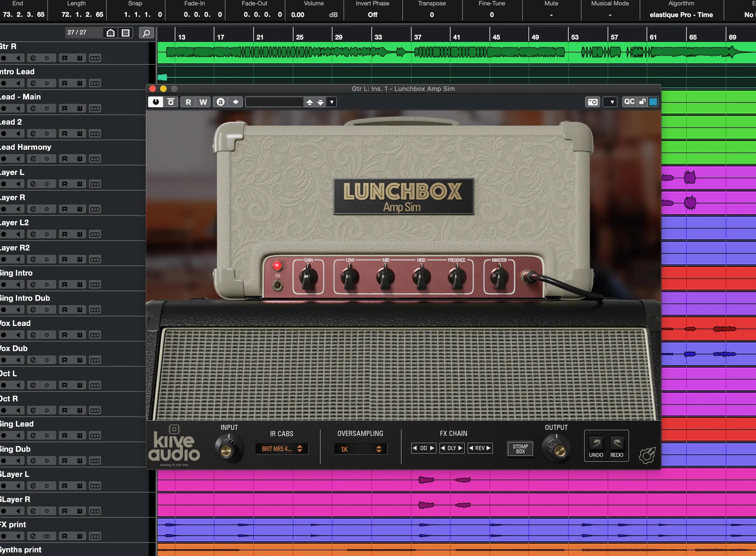The image size is (756, 556).
Task: Click the MID knob on the amp
Action: pos(385,277)
